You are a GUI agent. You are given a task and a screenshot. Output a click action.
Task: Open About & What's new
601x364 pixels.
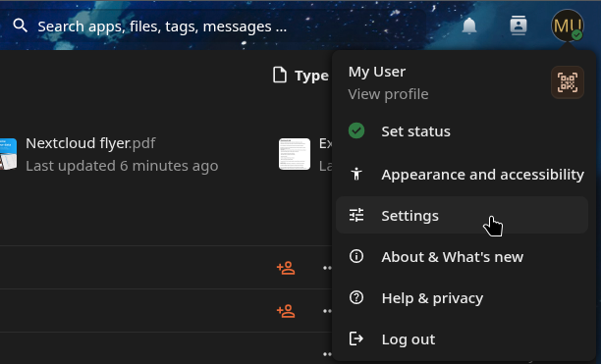462,257
